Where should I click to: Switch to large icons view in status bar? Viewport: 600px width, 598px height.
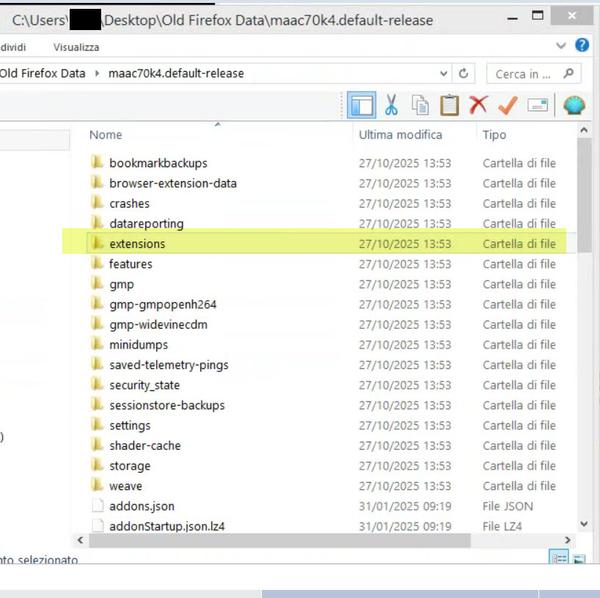point(579,559)
